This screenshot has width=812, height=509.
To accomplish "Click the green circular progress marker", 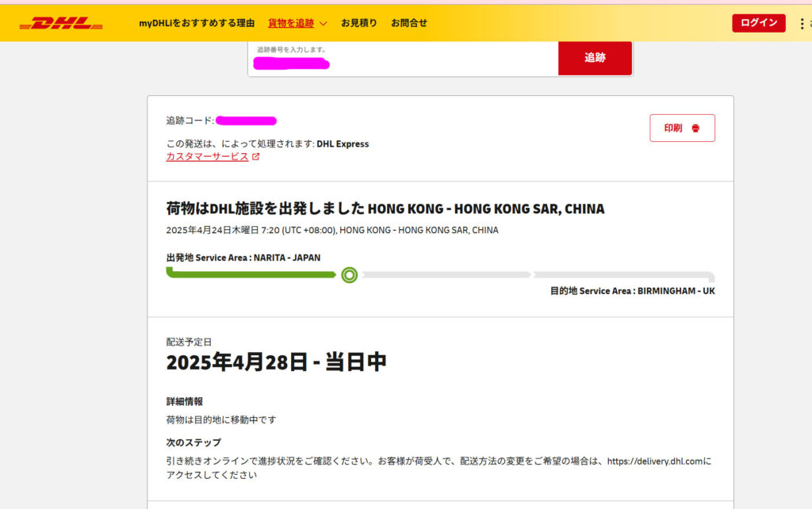I will [x=350, y=275].
